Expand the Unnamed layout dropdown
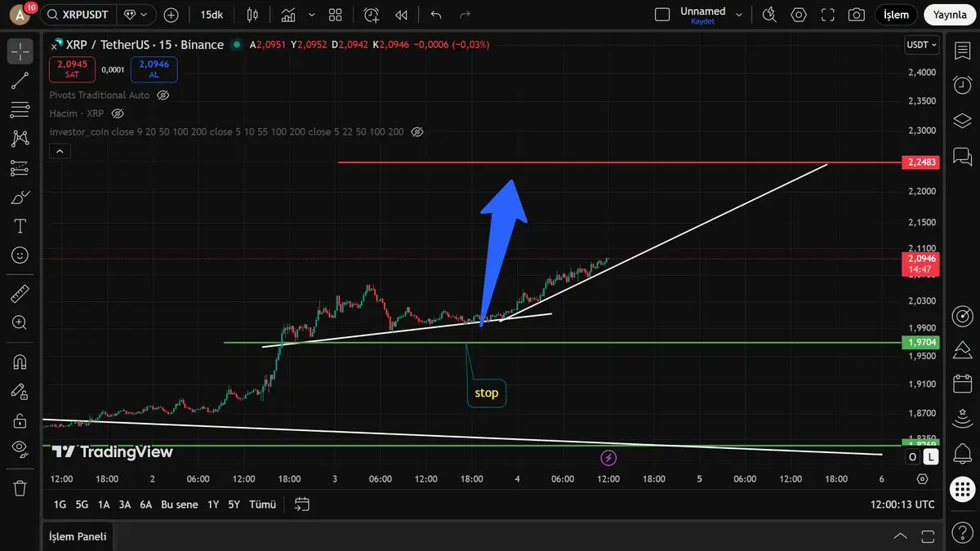 (x=739, y=15)
